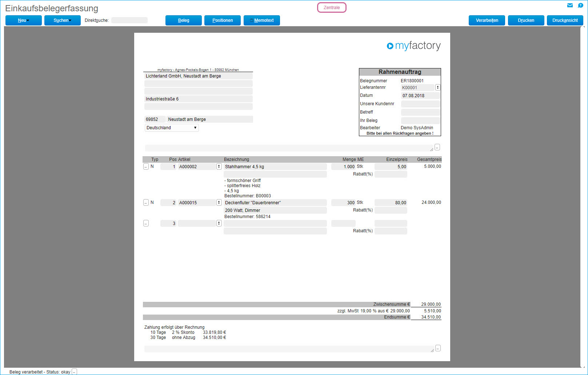Focus the Ihr Beleg input field

coord(421,121)
